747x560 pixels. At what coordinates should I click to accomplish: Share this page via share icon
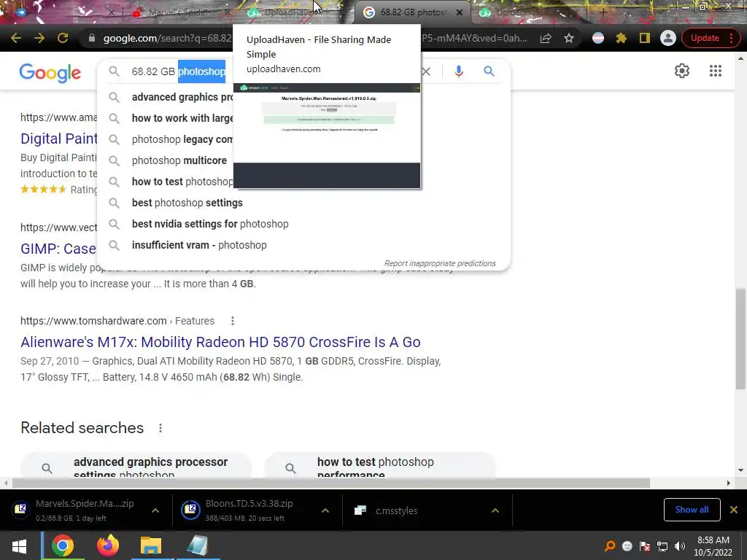point(546,38)
